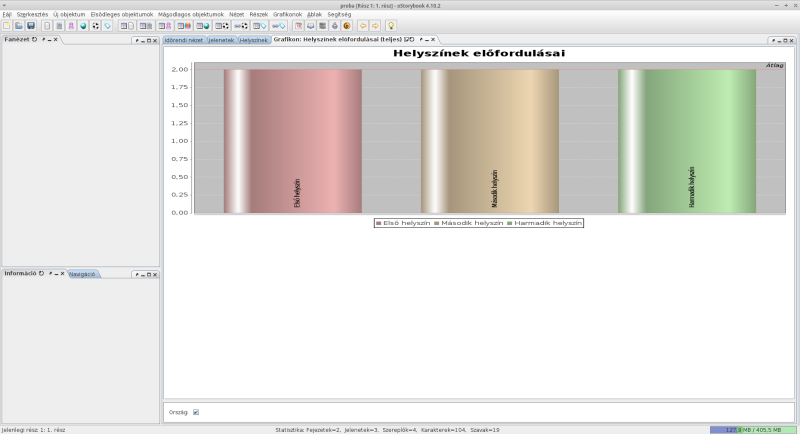Screen dimensions: 800x434
Task: Switch to the Navigáció tab
Action: tap(82, 274)
